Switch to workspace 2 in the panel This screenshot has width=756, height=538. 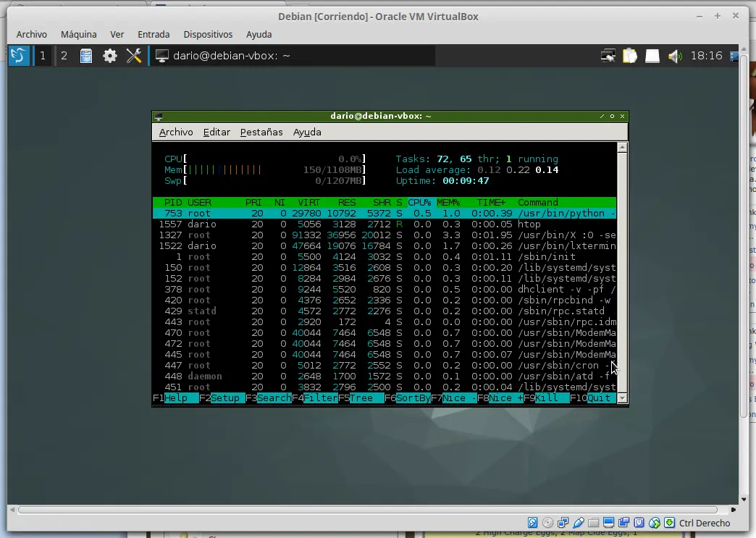tap(64, 56)
